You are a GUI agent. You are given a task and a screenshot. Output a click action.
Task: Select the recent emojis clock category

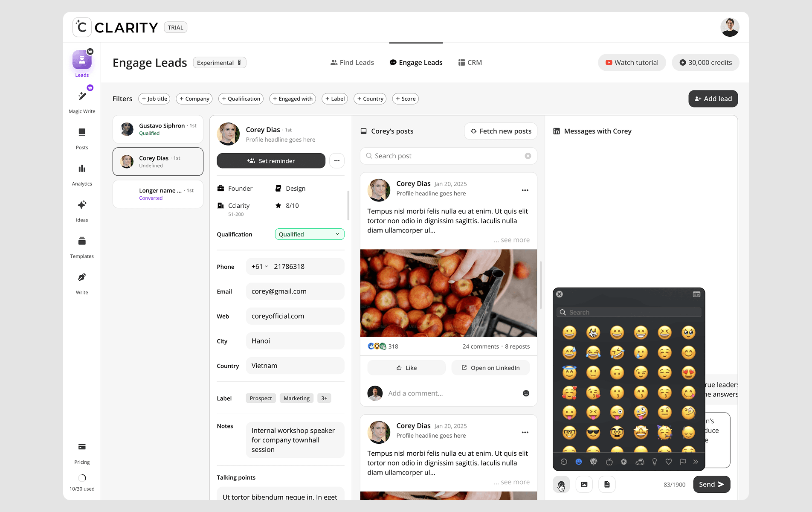pyautogui.click(x=564, y=462)
